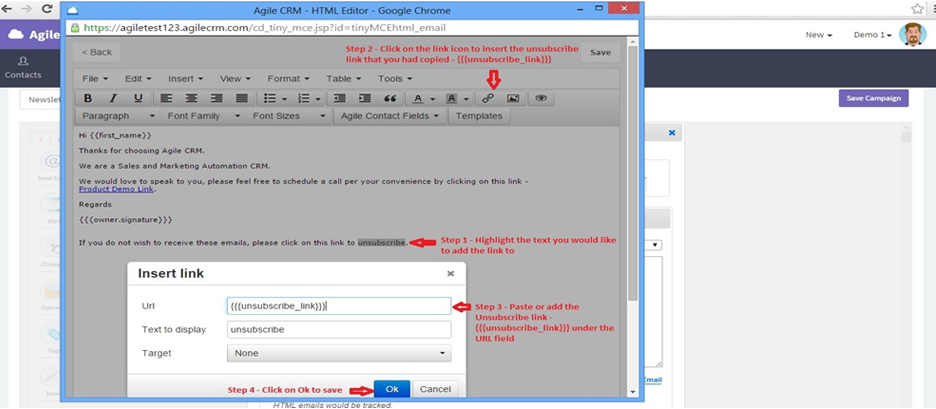Image resolution: width=936 pixels, height=409 pixels.
Task: Open the Insert menu
Action: click(186, 79)
